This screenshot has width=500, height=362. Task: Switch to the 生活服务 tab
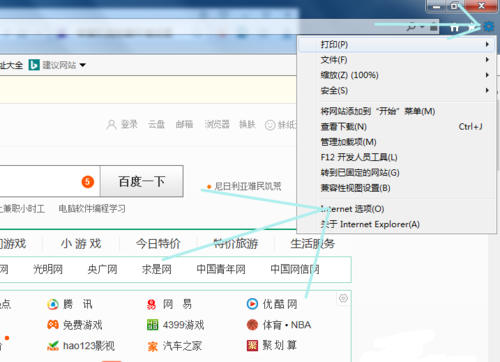(313, 244)
